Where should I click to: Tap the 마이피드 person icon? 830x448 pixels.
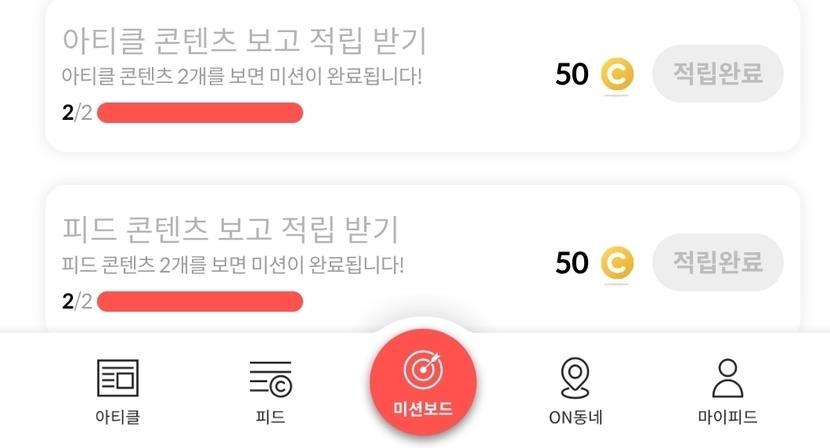[x=727, y=379]
